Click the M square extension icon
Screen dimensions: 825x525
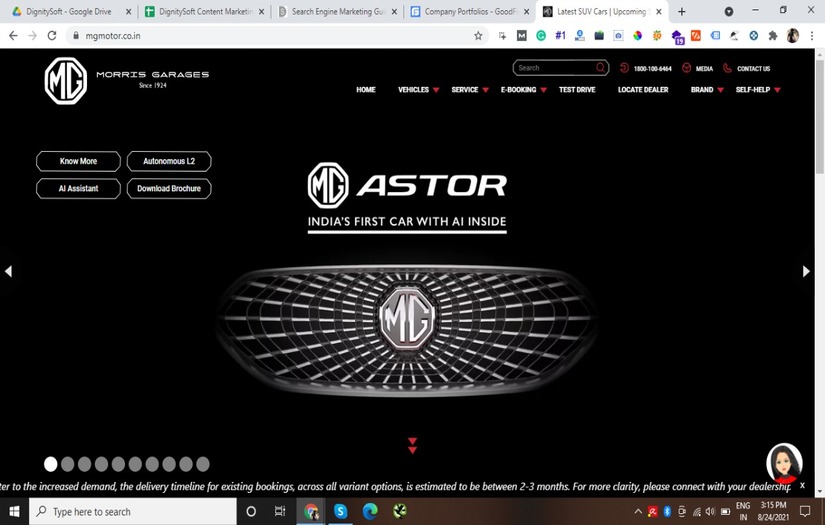click(x=521, y=36)
